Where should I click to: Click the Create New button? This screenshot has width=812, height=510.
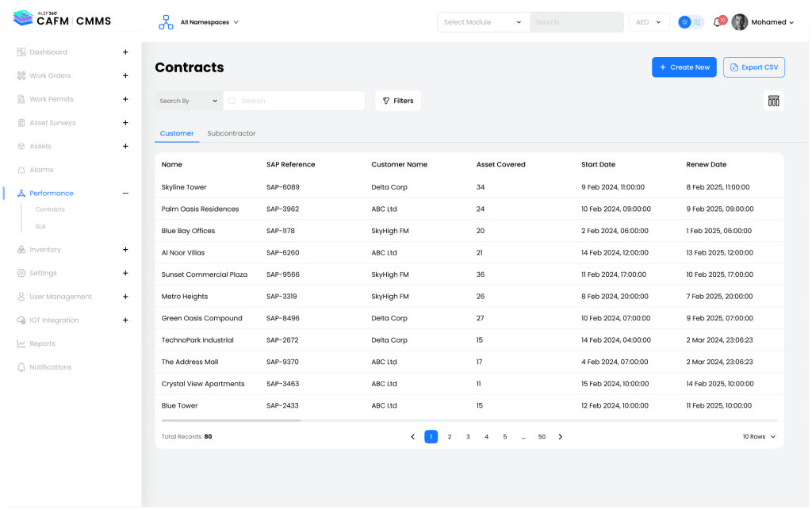(x=684, y=67)
